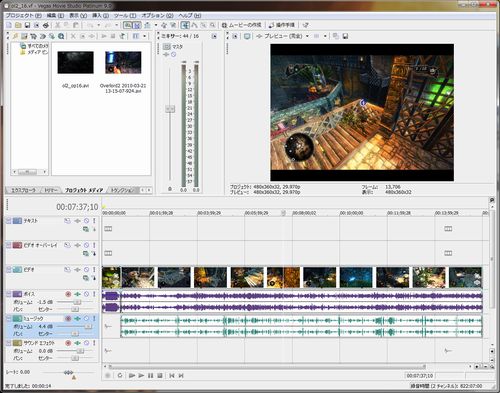This screenshot has width=500, height=393.
Task: Click the ムービーの作成 button
Action: 242,25
